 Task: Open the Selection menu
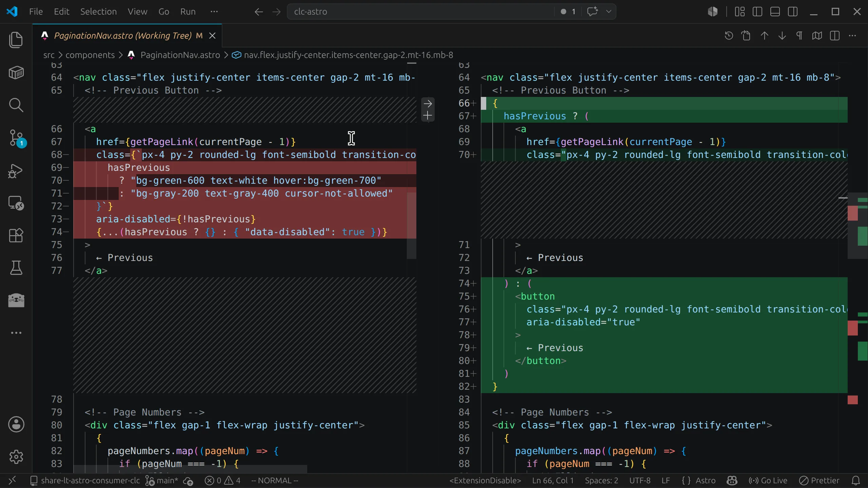(98, 12)
